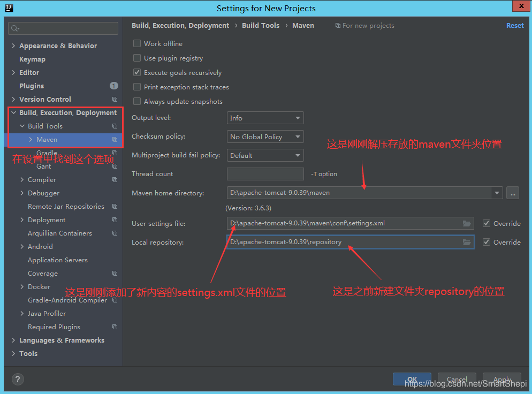Select Android settings entry
The image size is (532, 394).
coord(40,247)
